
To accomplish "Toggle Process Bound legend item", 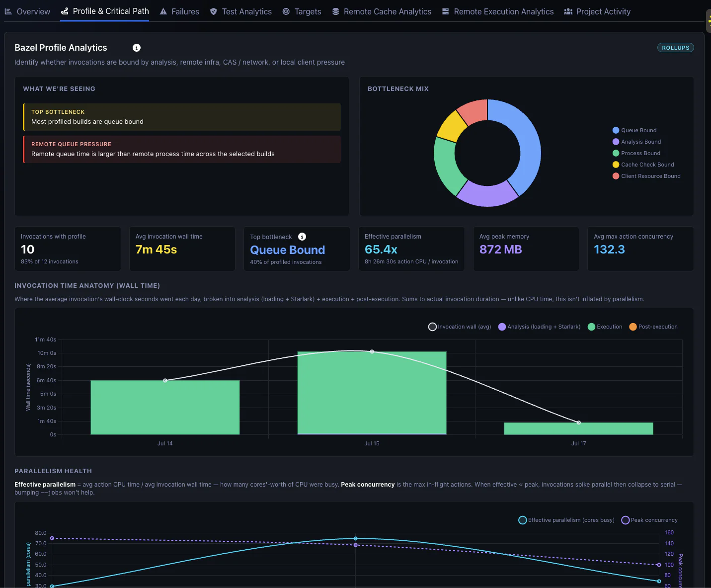I will 636,153.
